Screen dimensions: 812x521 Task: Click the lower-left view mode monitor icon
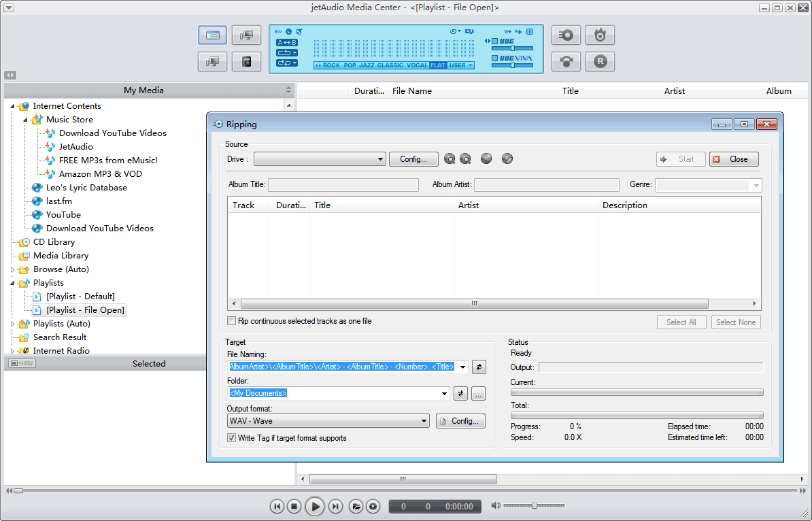click(212, 62)
